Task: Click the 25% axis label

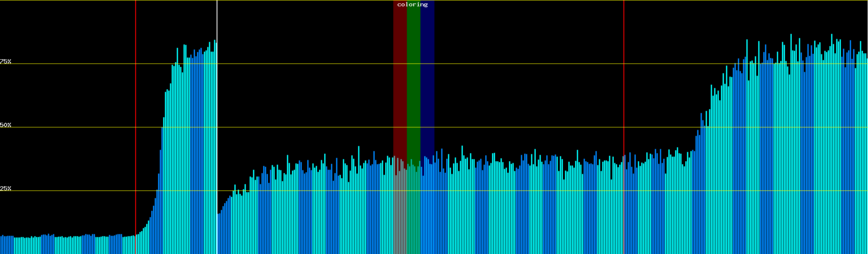Action: coord(6,188)
